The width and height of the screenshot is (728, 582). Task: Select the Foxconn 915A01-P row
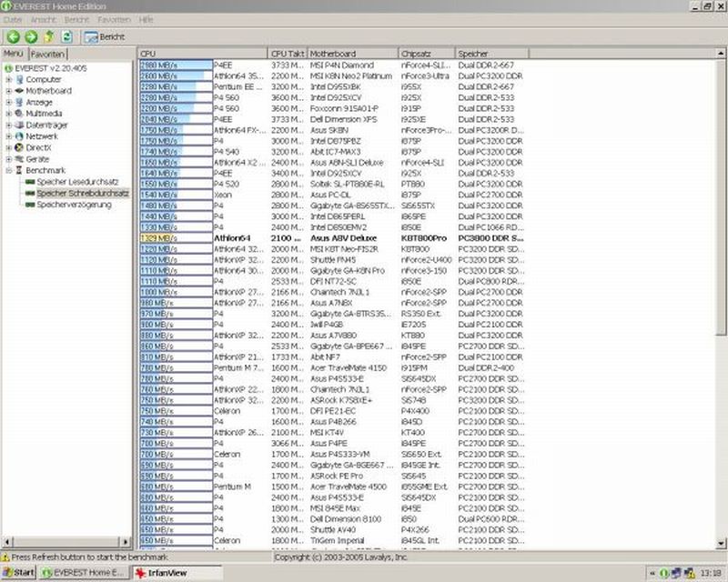tap(332, 108)
